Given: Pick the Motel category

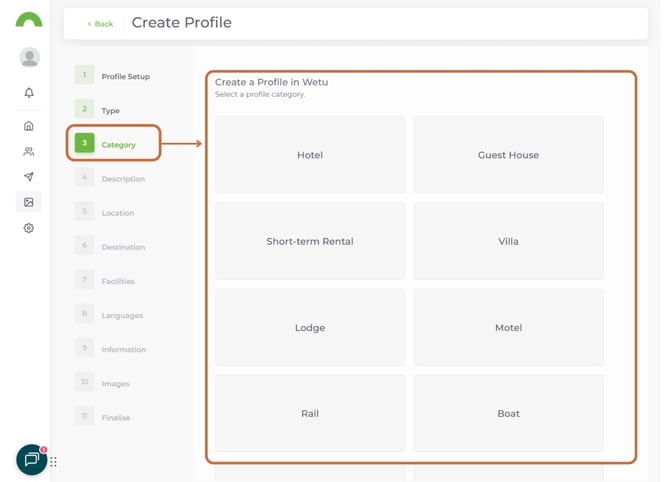Looking at the screenshot, I should click(x=508, y=328).
